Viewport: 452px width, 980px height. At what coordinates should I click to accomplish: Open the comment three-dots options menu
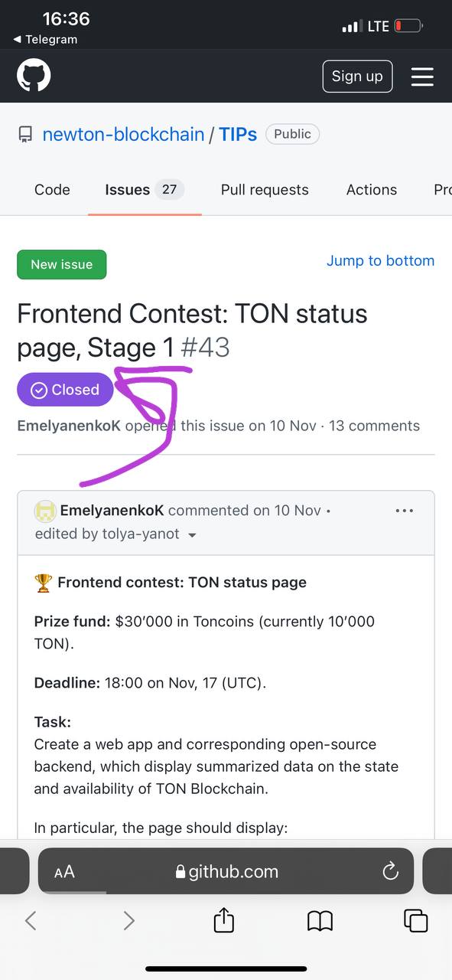pos(405,511)
